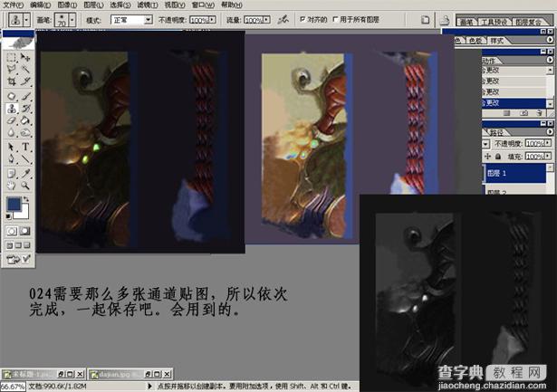The image size is (557, 392).
Task: Open the 文件 File menu
Action: [13, 5]
